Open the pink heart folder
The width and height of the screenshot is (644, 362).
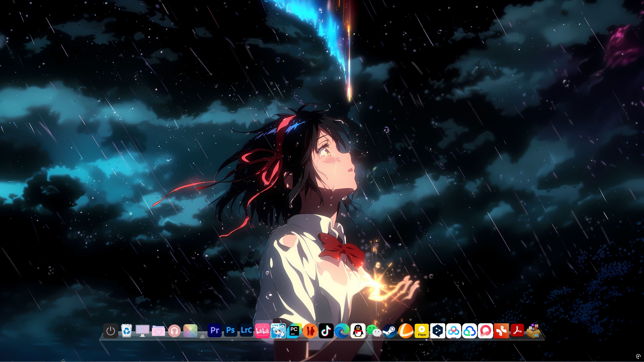coord(158,331)
